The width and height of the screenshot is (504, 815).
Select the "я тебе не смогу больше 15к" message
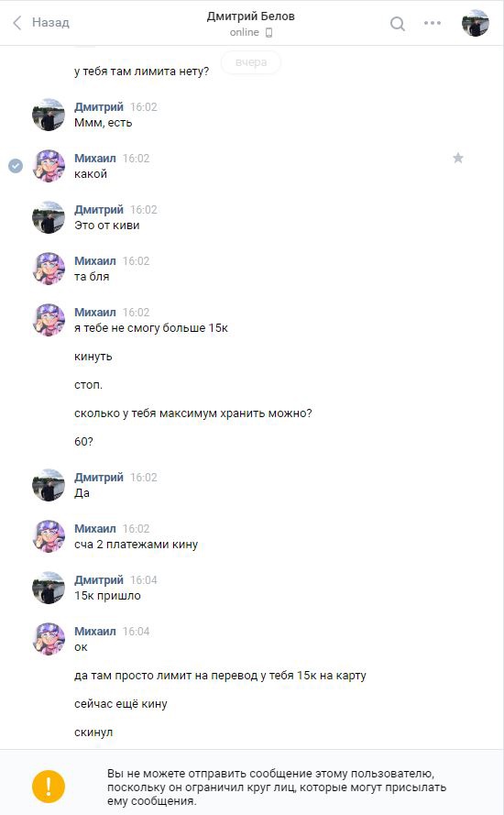(151, 328)
